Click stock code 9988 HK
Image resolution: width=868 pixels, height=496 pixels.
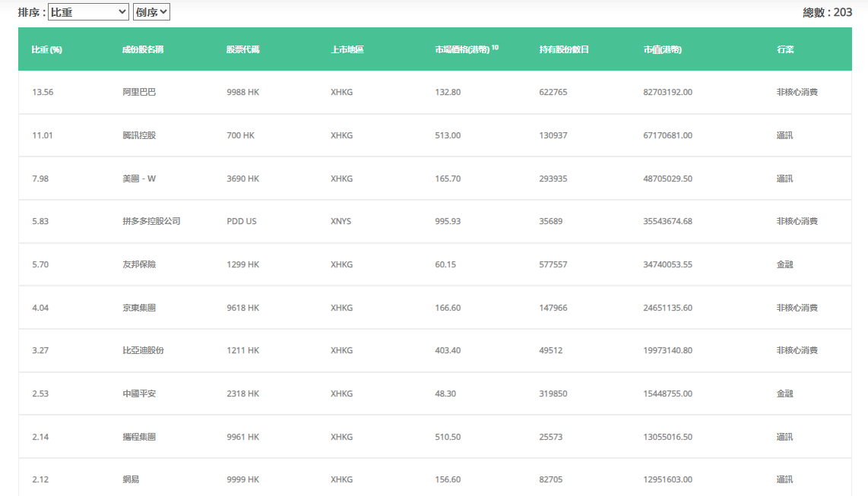coord(243,93)
